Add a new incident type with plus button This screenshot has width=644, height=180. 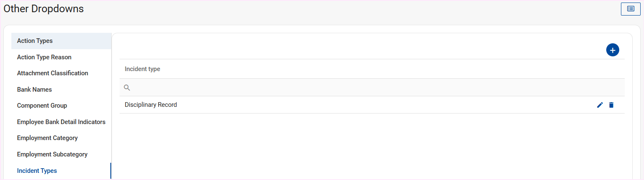613,50
